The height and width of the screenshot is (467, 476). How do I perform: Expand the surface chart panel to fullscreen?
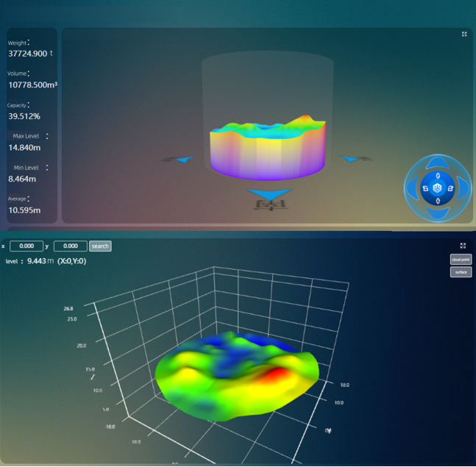(463, 246)
